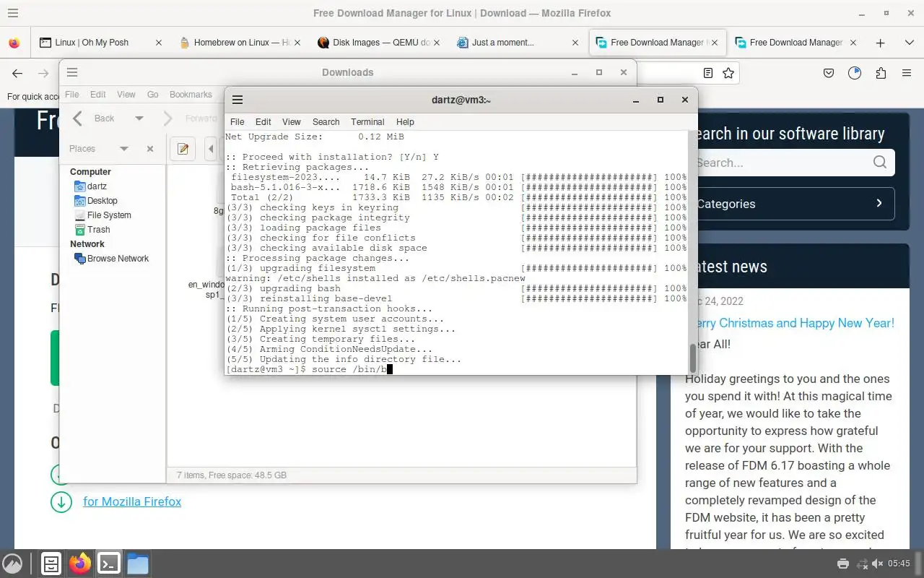924x578 pixels.
Task: Toggle Firefox reader view icon
Action: (x=708, y=73)
